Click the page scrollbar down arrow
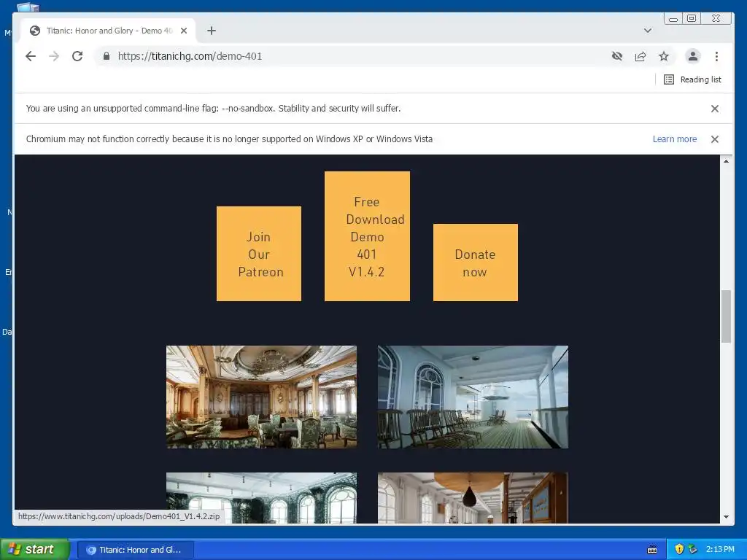 pyautogui.click(x=726, y=517)
